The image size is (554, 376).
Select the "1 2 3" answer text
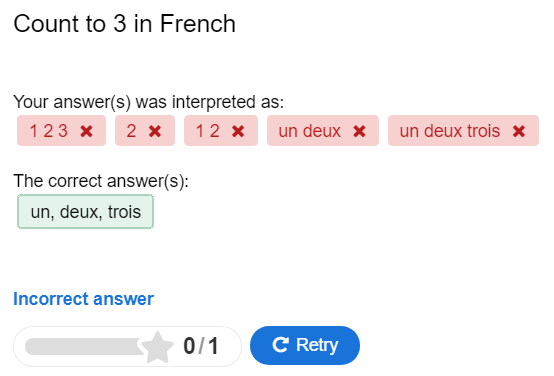click(49, 131)
